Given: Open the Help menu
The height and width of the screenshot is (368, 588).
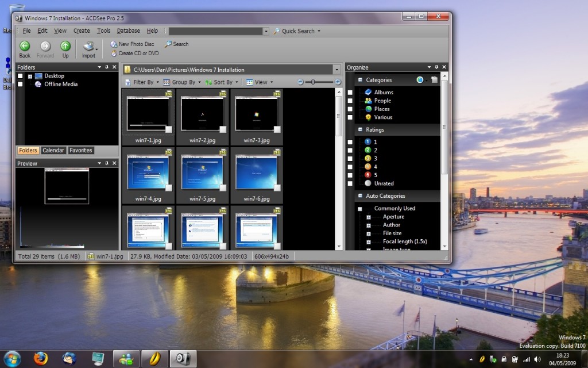Looking at the screenshot, I should (x=152, y=31).
